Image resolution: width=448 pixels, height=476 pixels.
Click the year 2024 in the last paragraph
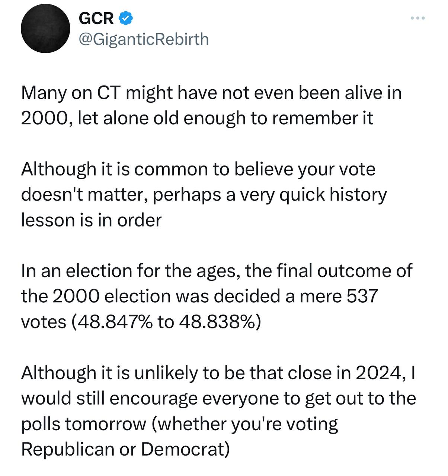point(379,373)
